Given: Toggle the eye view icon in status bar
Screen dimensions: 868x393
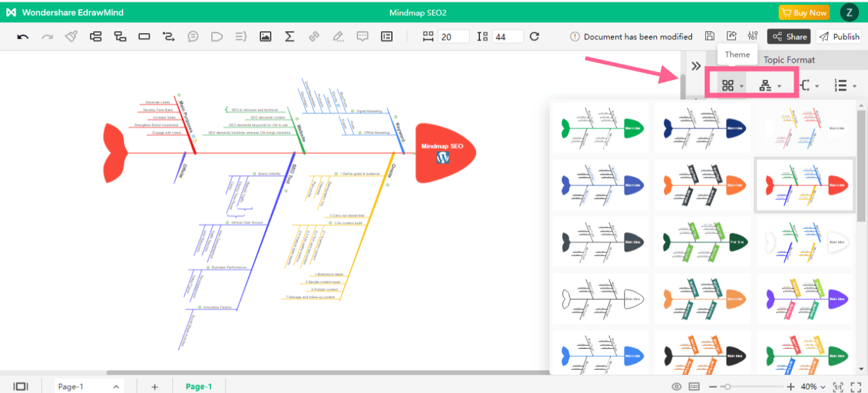Looking at the screenshot, I should point(677,387).
